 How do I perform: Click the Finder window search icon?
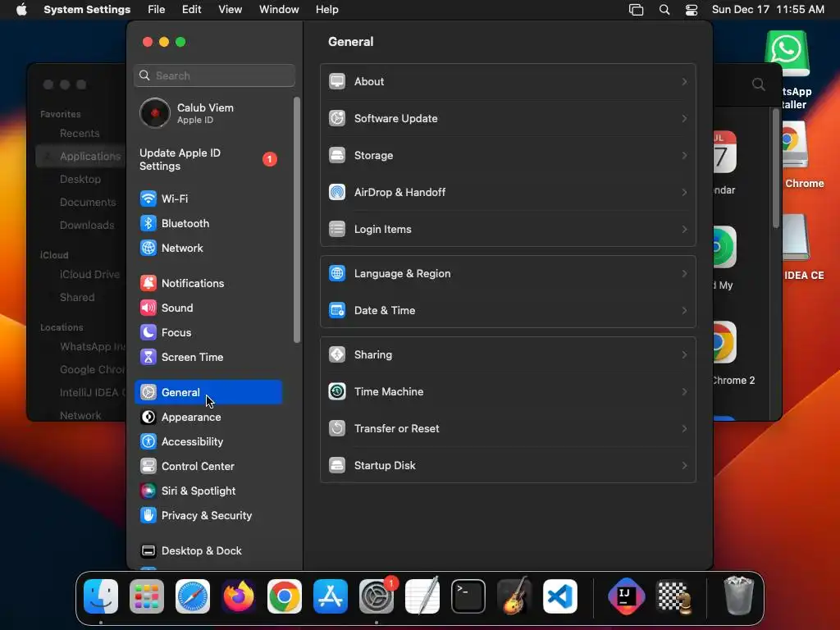[759, 84]
